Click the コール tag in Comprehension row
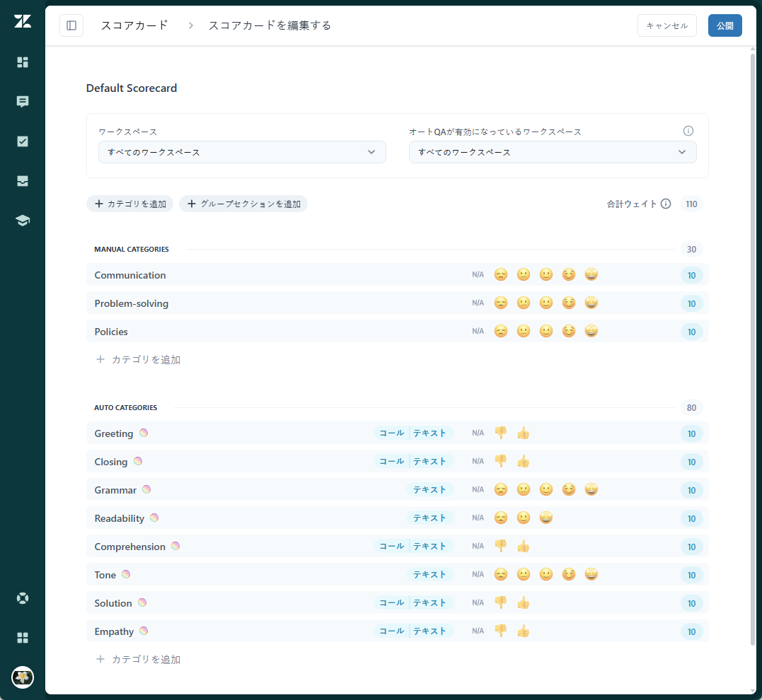The height and width of the screenshot is (700, 762). tap(392, 546)
